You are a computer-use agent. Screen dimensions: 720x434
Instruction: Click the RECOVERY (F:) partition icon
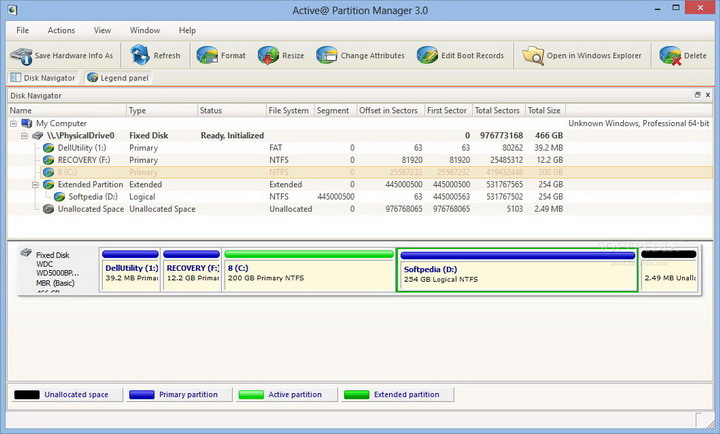[x=48, y=160]
